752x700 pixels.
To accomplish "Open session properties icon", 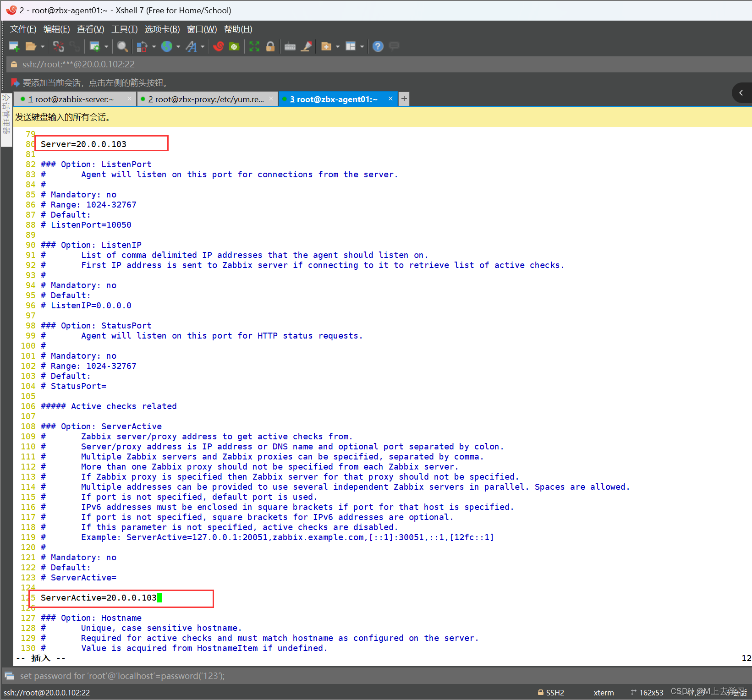I will (x=95, y=46).
